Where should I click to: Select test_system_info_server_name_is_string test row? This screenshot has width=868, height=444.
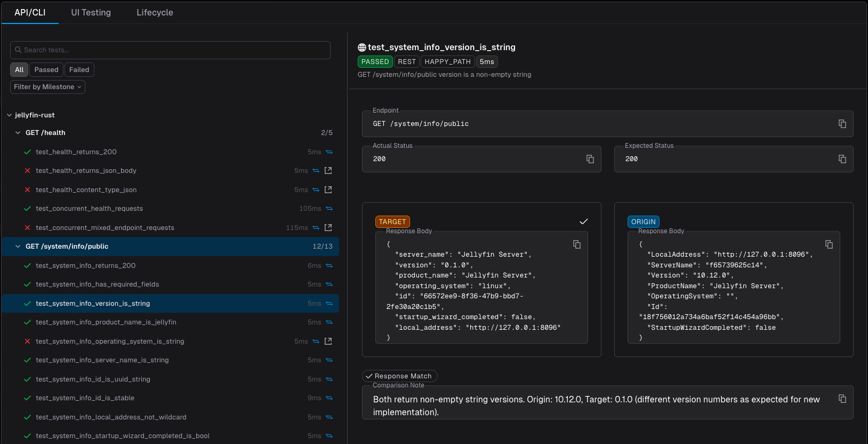point(171,360)
